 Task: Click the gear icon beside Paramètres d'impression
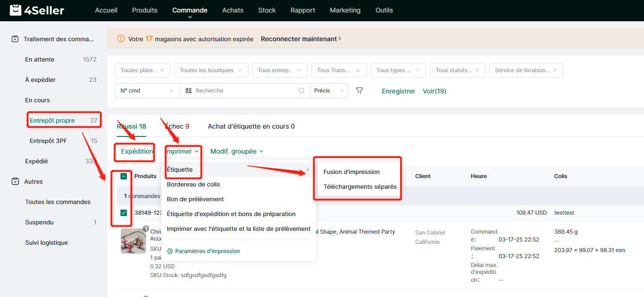tap(170, 251)
